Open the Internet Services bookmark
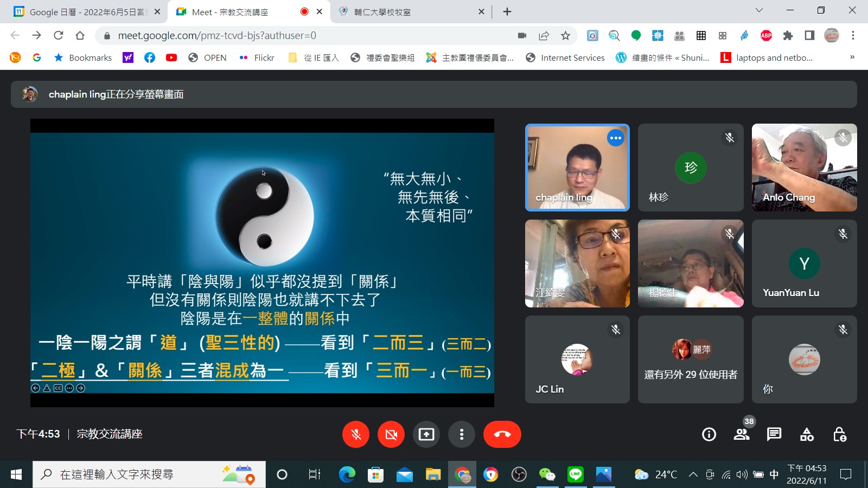Image resolution: width=868 pixels, height=488 pixels. click(x=565, y=57)
